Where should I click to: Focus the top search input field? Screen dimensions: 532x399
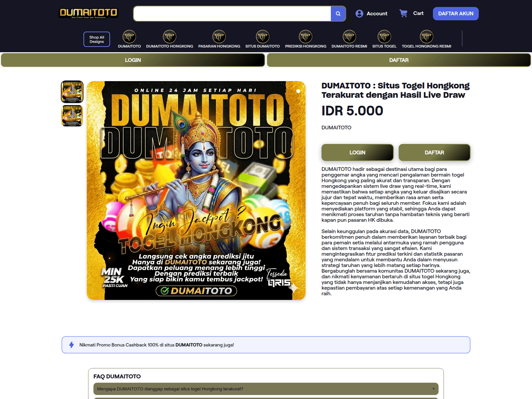[232, 14]
